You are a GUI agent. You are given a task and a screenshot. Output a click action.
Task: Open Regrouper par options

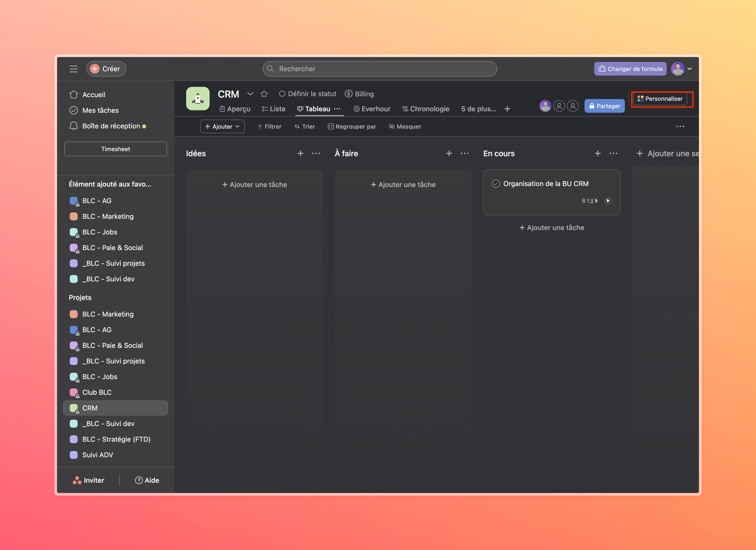(x=352, y=127)
